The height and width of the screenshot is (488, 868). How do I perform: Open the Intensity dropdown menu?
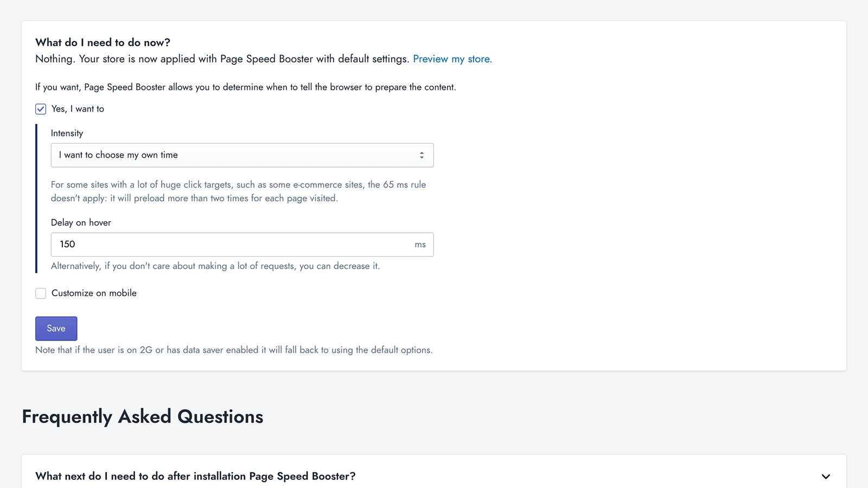(242, 155)
